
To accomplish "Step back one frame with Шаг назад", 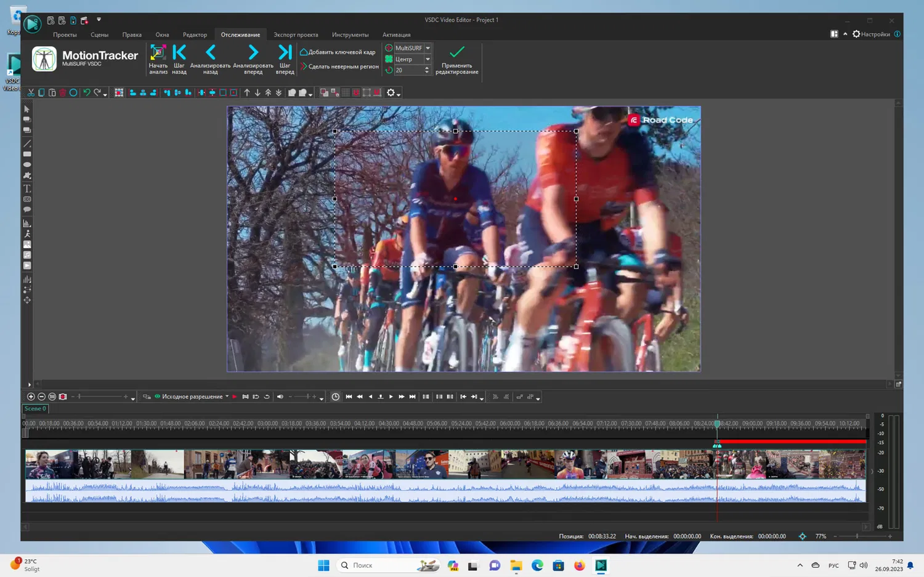I will [x=179, y=53].
